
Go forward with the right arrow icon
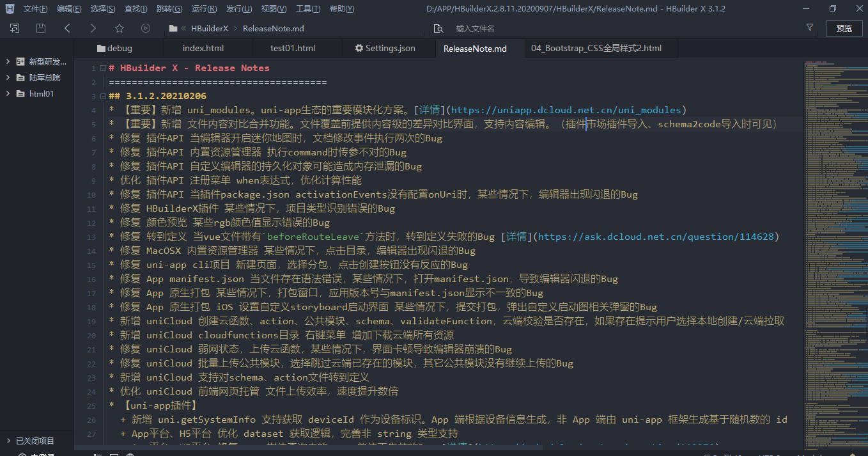tap(93, 28)
